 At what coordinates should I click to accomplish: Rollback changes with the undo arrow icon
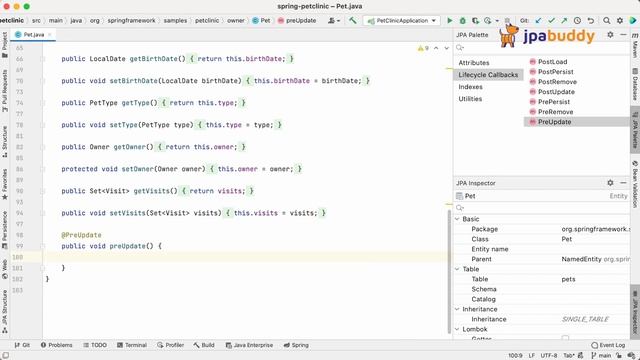(x=590, y=20)
